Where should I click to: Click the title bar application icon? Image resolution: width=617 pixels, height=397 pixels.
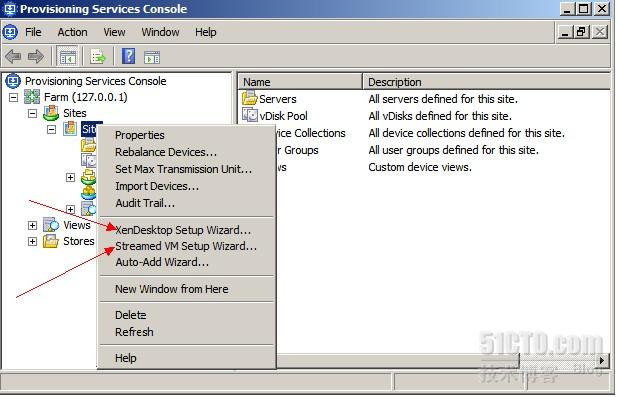click(x=9, y=9)
